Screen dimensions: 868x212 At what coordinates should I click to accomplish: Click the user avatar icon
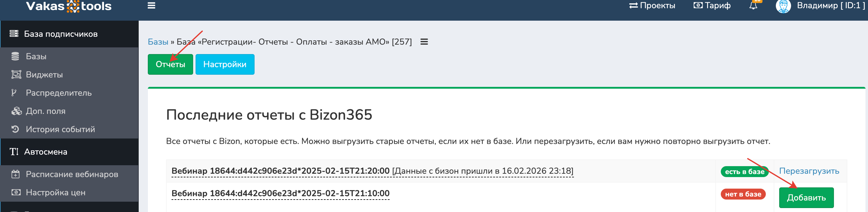click(x=783, y=6)
